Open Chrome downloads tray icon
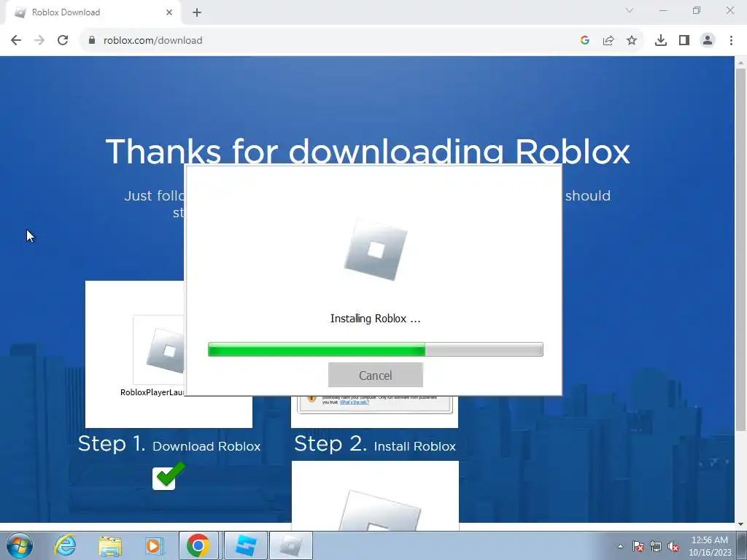Viewport: 747px width, 560px height. tap(661, 41)
